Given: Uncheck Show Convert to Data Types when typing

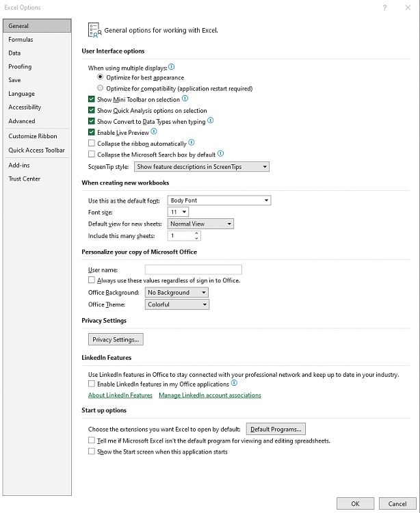Looking at the screenshot, I should click(x=92, y=121).
